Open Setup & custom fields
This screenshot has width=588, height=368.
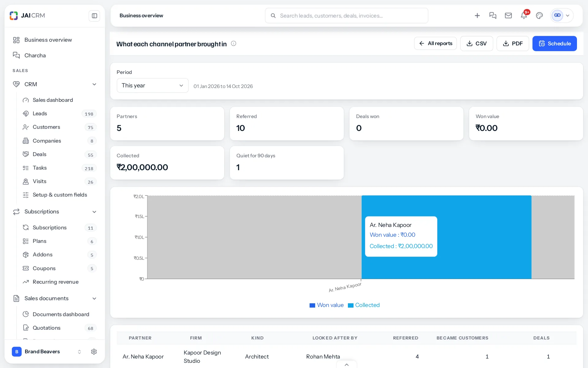tap(59, 195)
